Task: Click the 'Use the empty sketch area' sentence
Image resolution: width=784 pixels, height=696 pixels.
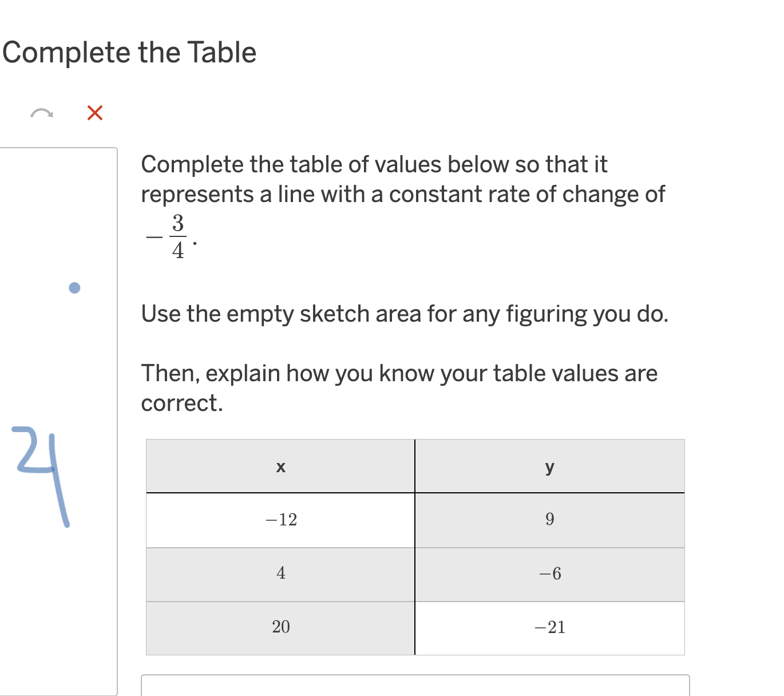Action: point(405,314)
